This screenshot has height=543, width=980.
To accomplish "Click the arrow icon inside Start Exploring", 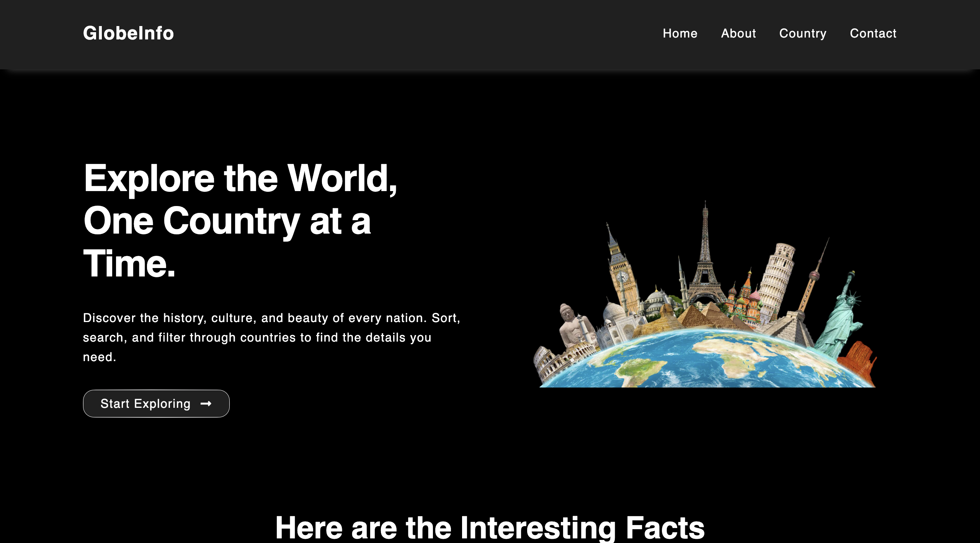I will pyautogui.click(x=206, y=404).
